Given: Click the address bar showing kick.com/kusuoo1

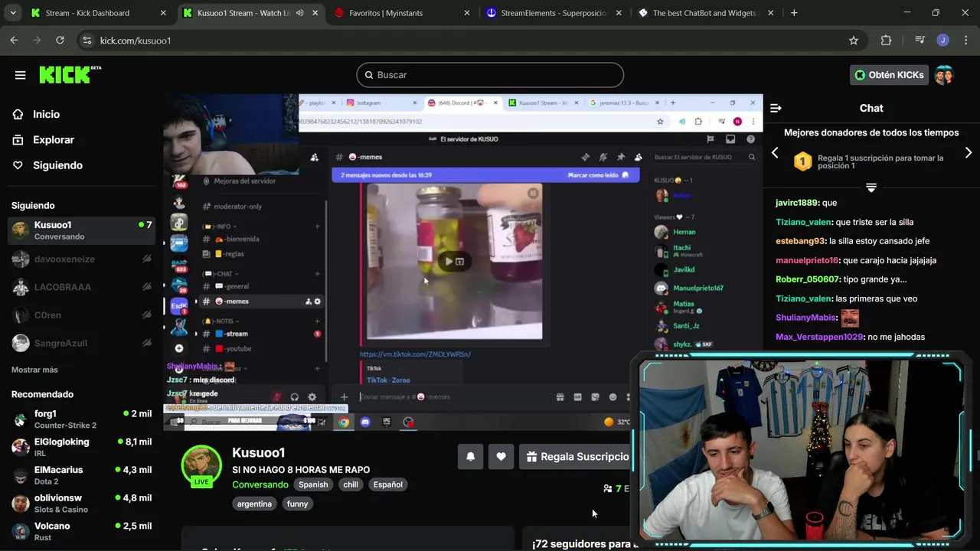Looking at the screenshot, I should coord(459,41).
